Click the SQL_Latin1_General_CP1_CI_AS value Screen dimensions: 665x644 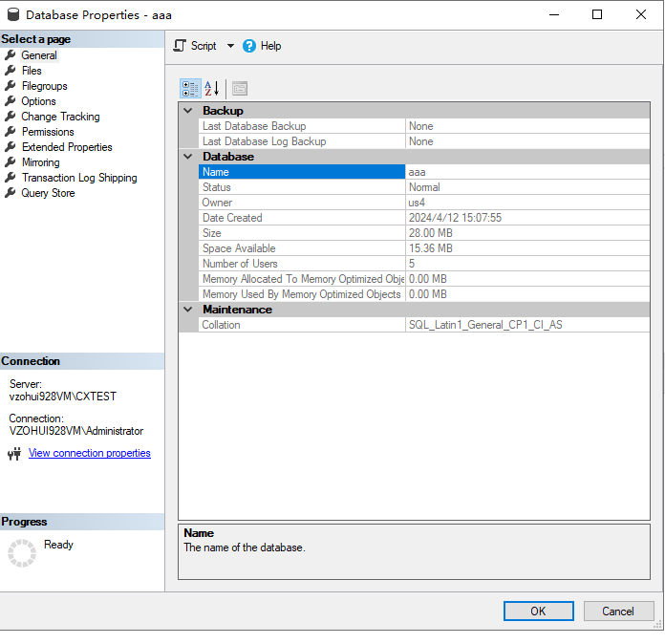tap(485, 325)
